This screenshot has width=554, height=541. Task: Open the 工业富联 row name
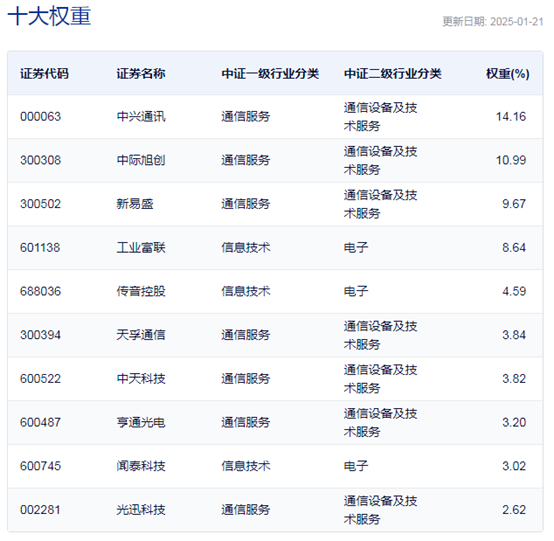(141, 248)
